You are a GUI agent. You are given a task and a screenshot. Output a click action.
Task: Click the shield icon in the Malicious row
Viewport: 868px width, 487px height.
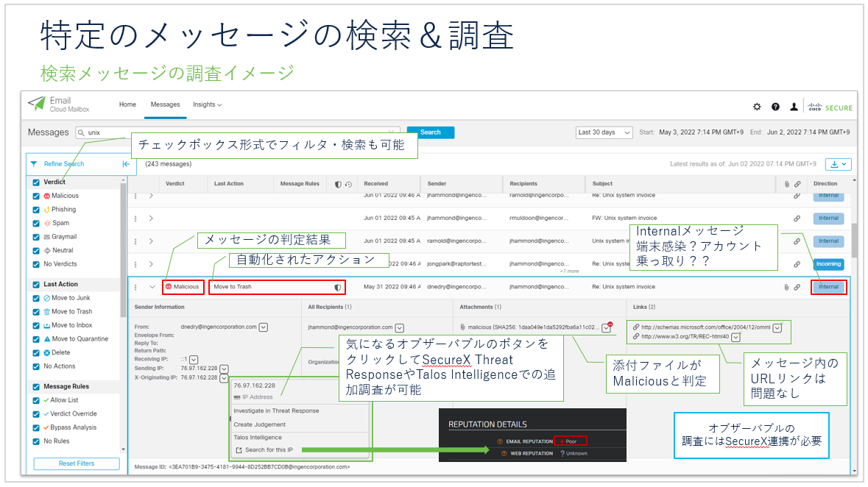click(337, 287)
